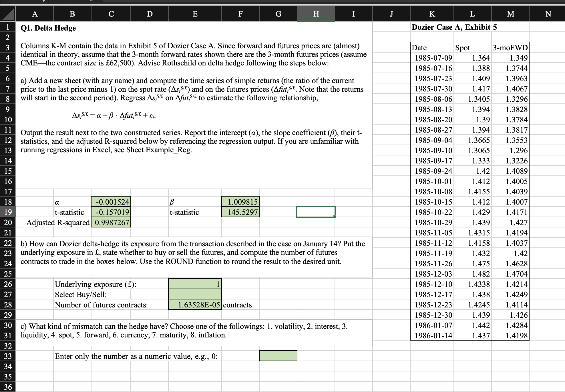This screenshot has width=565, height=392.
Task: Click the mismatch answer green cell
Action: click(278, 356)
